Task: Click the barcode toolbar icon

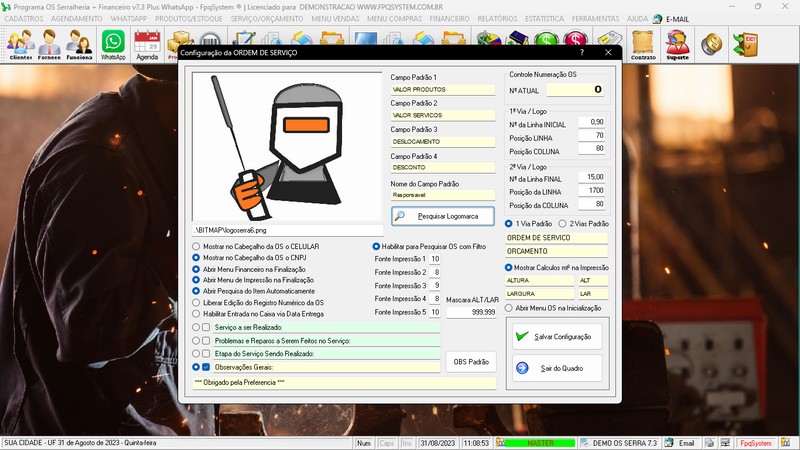Action: click(210, 39)
